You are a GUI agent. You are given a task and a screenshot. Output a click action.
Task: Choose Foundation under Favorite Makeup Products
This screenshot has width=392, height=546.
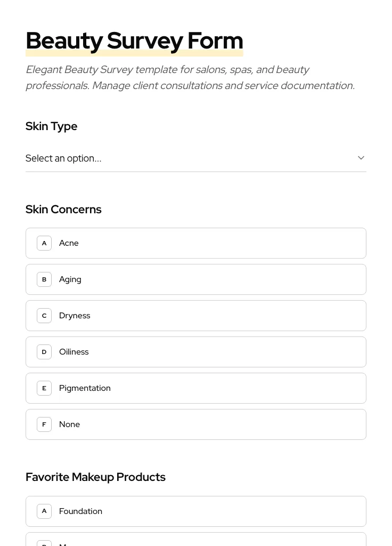point(196,511)
